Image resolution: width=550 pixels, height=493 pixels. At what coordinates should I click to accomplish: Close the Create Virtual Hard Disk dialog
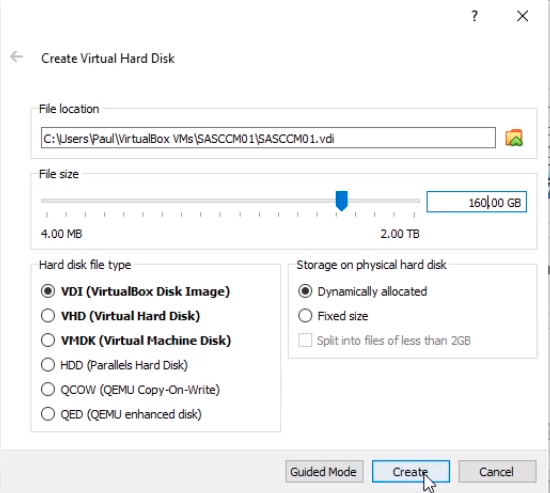(x=522, y=16)
